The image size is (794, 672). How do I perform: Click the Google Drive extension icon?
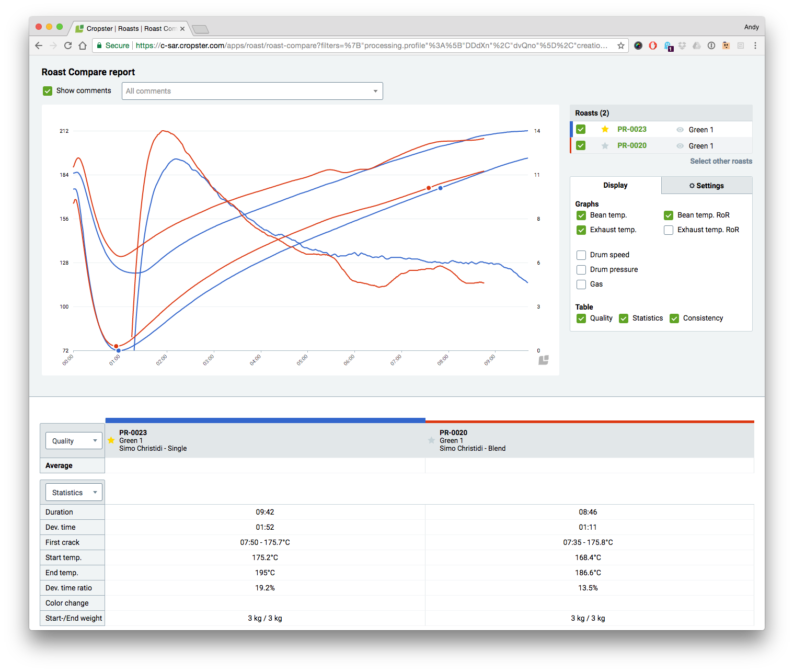point(697,45)
